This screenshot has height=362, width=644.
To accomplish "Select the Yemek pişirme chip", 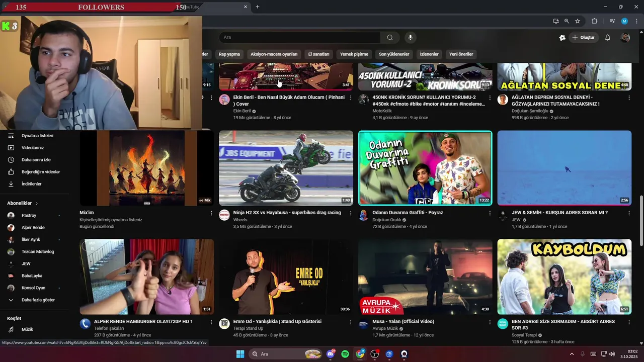I will 354,54.
